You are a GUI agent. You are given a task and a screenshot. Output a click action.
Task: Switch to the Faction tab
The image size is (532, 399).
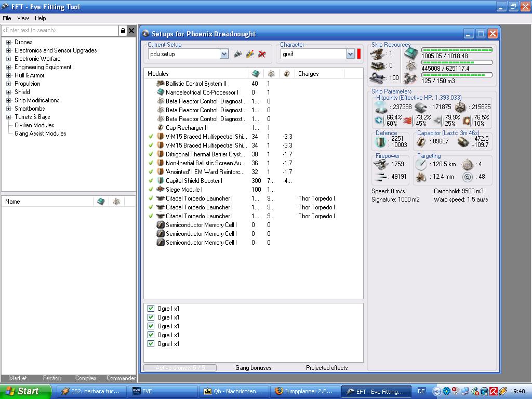[x=52, y=378]
